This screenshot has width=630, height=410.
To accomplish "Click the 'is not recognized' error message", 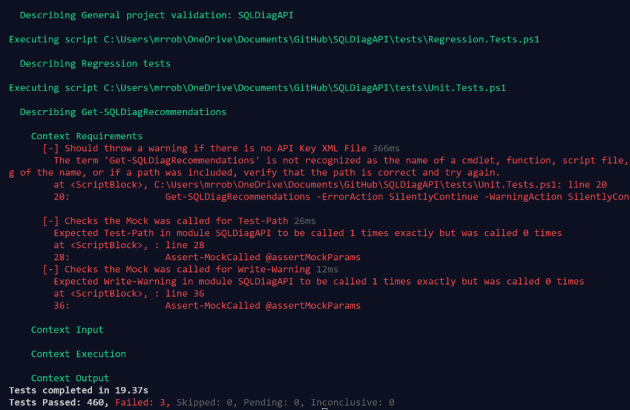I will click(x=330, y=160).
